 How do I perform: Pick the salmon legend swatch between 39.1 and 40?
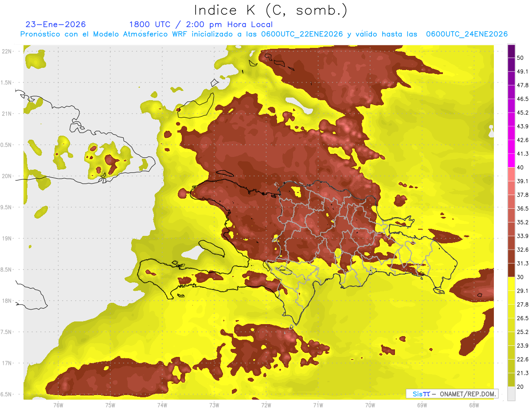click(511, 174)
